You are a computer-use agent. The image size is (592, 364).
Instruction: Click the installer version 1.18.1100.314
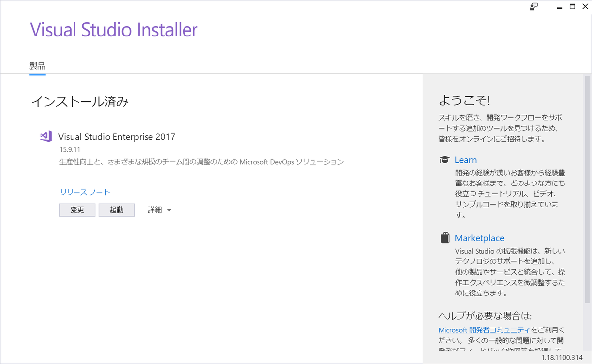[x=562, y=357]
